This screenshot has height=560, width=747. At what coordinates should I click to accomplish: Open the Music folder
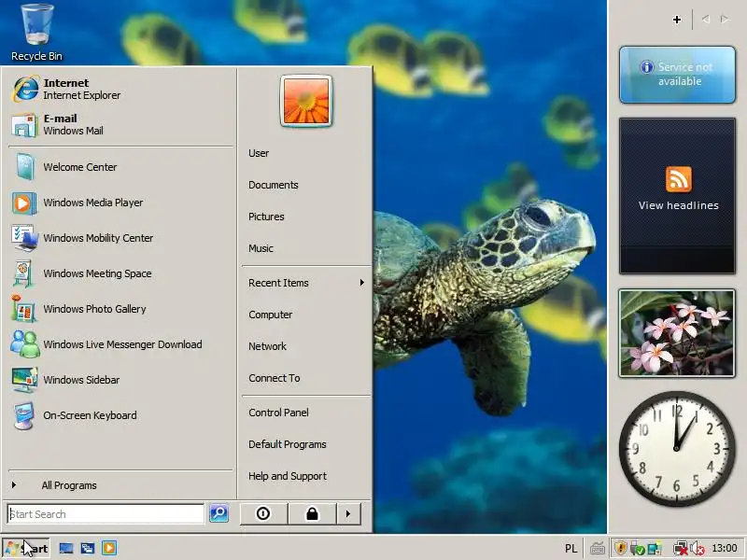pyautogui.click(x=261, y=248)
